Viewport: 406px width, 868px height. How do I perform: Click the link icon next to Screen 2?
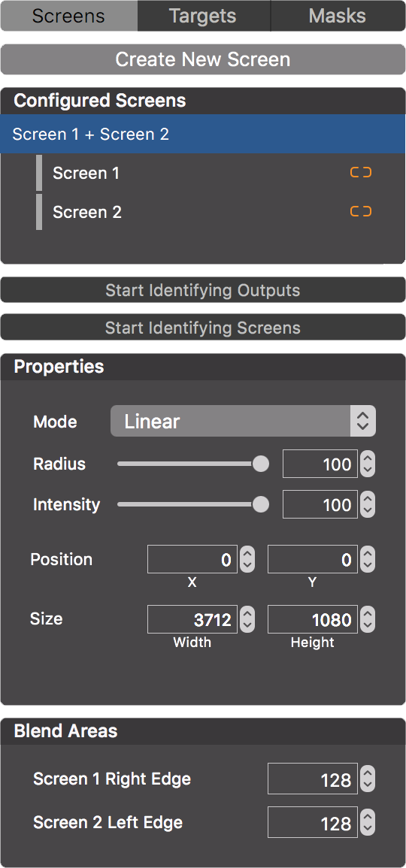tap(361, 211)
